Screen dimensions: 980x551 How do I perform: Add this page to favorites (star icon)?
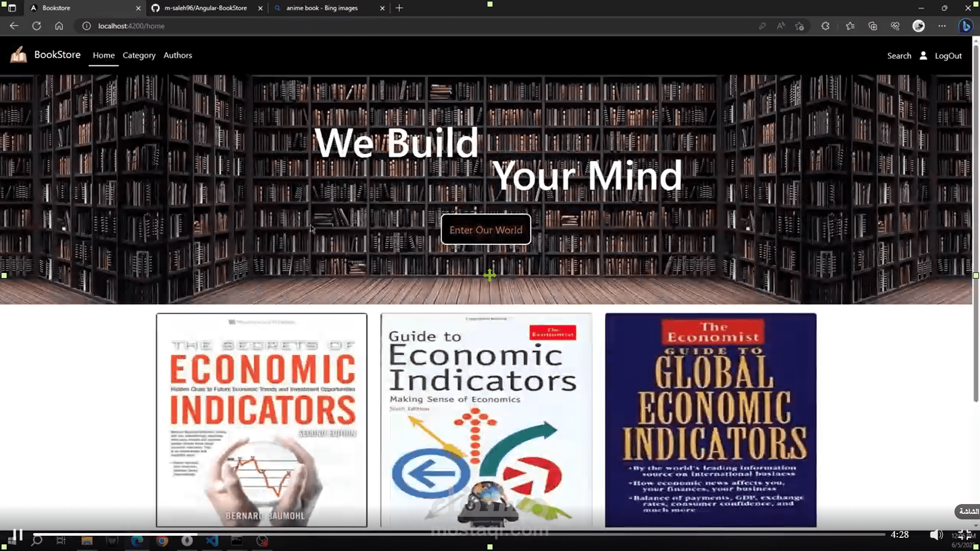click(x=799, y=26)
